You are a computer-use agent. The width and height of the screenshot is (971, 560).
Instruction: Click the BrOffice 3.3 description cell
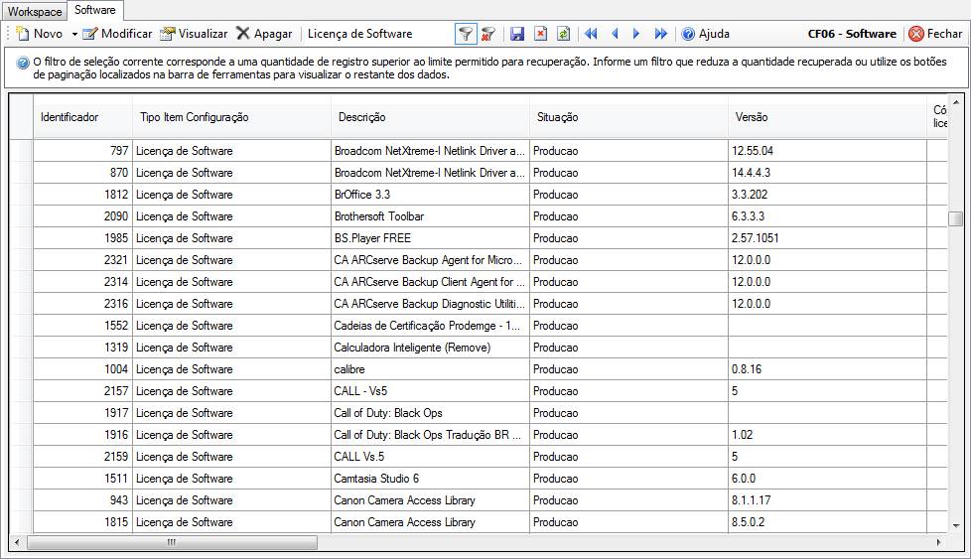click(x=430, y=194)
